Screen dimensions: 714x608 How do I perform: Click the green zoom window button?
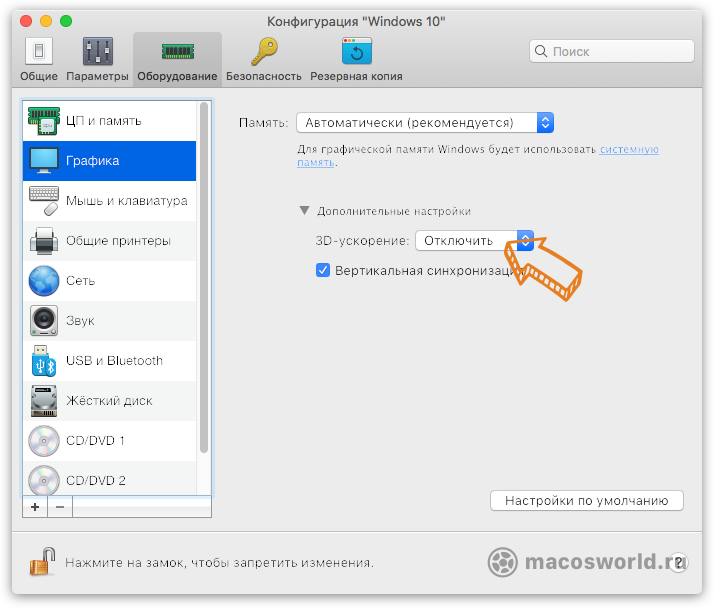point(66,21)
